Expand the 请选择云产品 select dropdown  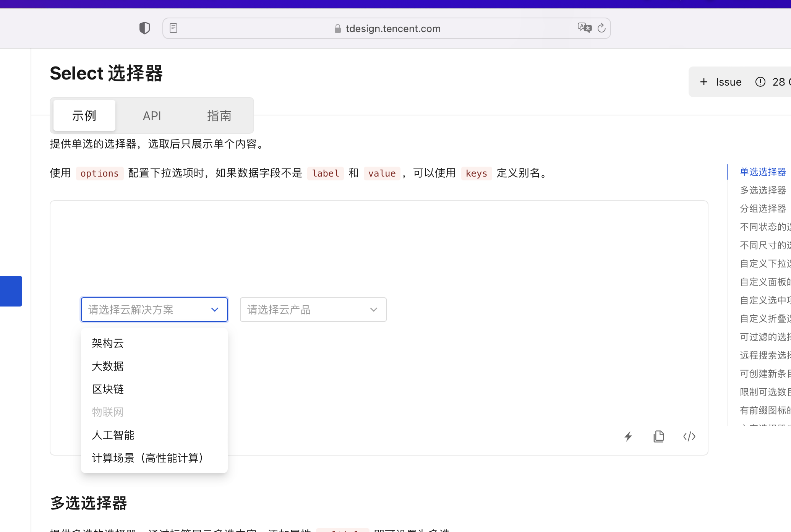[313, 310]
